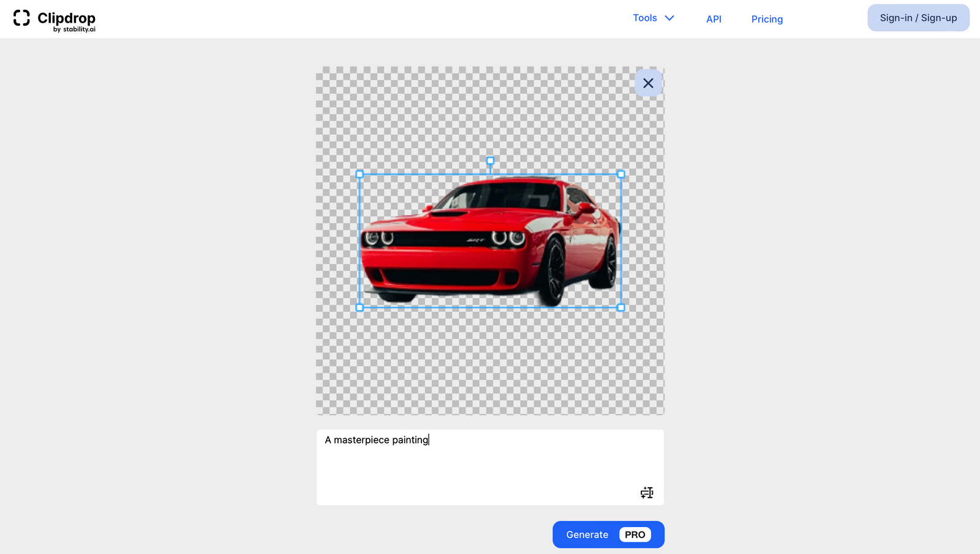980x554 pixels.
Task: Open Sign-in / Sign-up
Action: click(918, 18)
